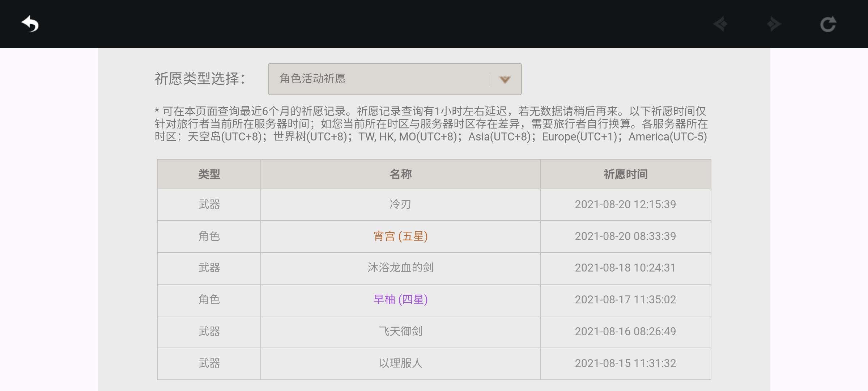The image size is (868, 391).
Task: Click the next page navigation icon
Action: (x=774, y=24)
